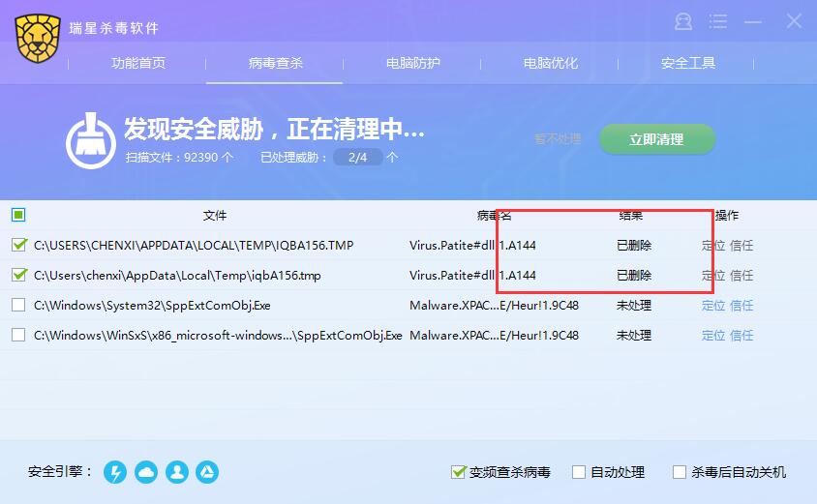Click the 暂不处理 link
Screen dimensions: 817x504
pos(558,139)
